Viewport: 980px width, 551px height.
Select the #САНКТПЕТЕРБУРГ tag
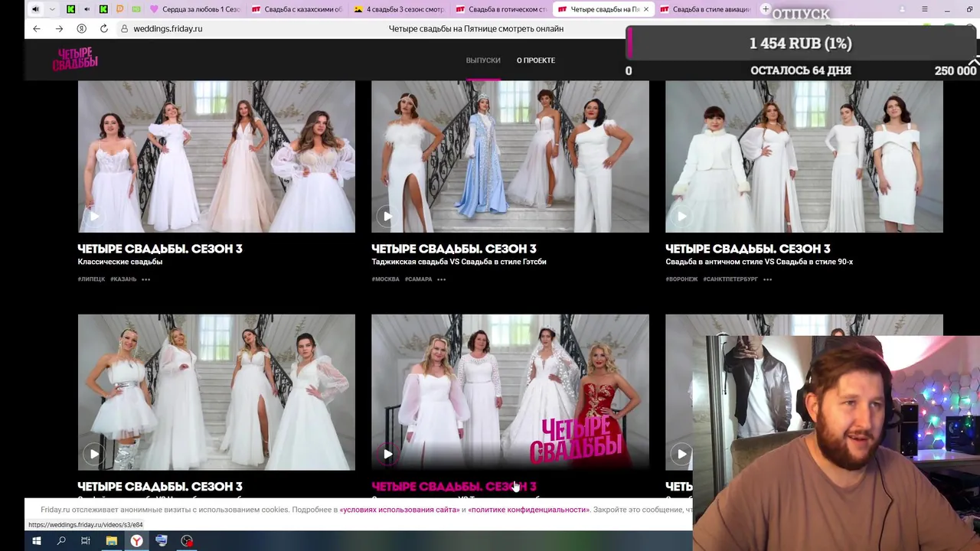(x=730, y=279)
